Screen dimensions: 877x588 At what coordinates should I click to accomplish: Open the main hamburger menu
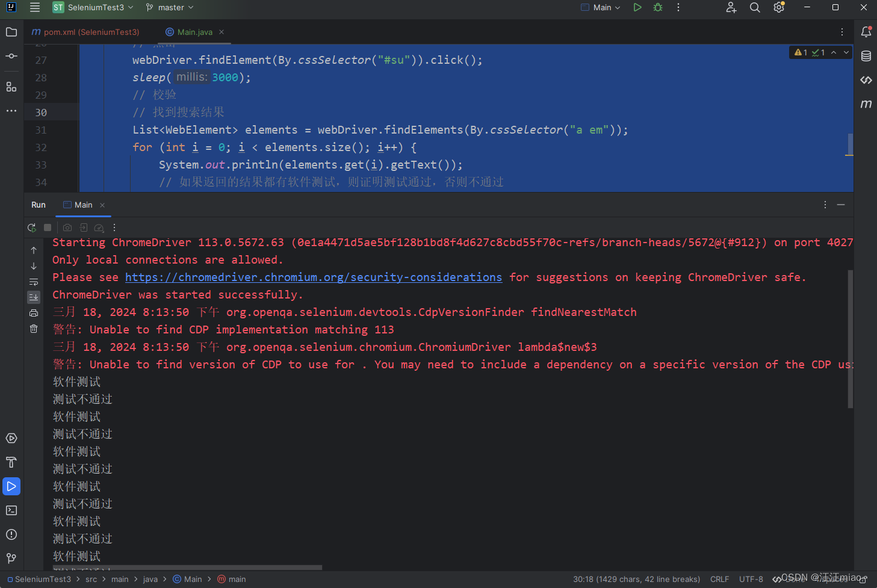[x=35, y=7]
